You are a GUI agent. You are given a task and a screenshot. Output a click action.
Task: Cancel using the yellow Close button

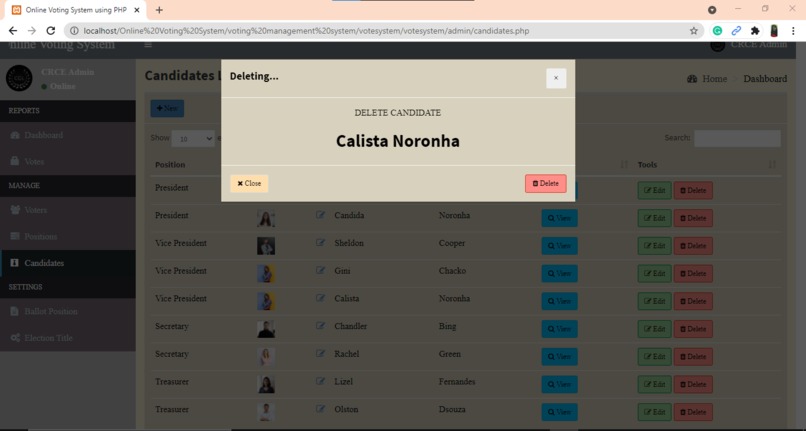(249, 184)
